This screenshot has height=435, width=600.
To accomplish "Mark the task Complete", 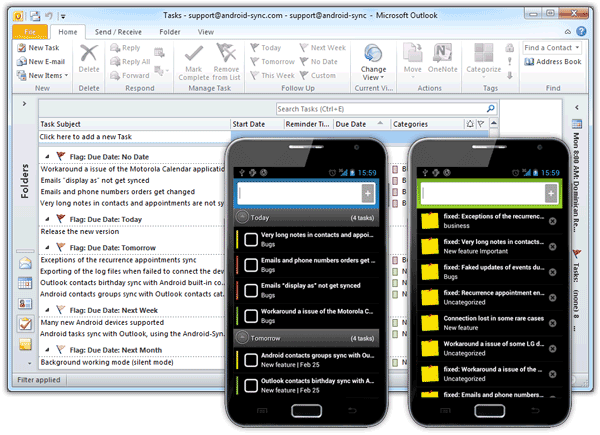I will [194, 62].
